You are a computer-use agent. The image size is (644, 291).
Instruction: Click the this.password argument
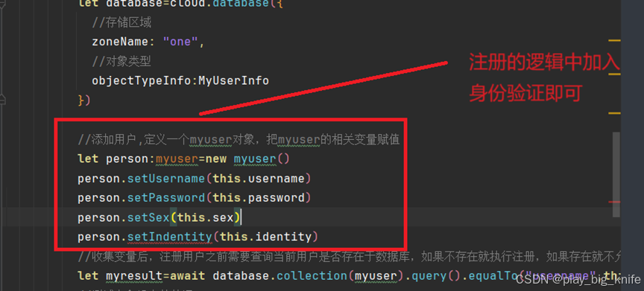[259, 198]
